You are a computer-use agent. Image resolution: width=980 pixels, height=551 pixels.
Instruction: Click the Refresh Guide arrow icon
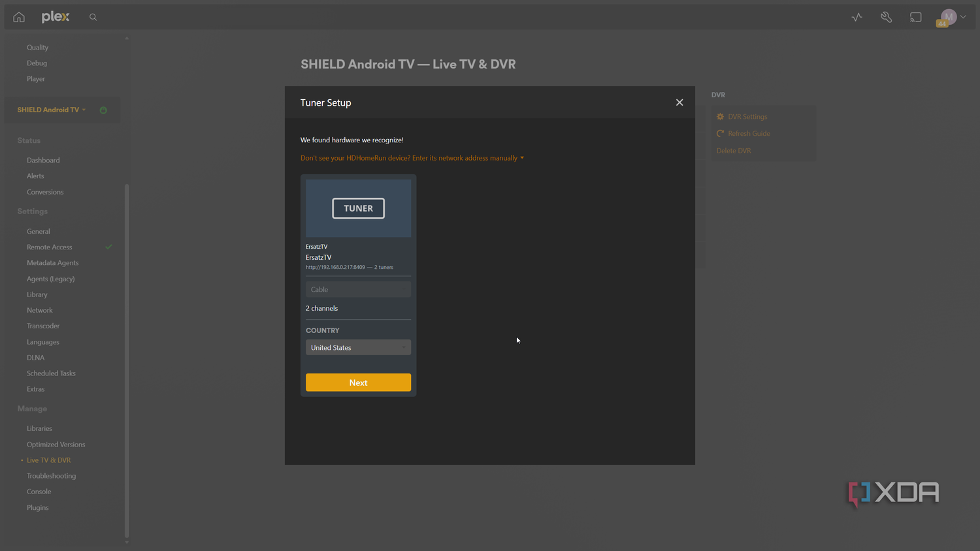point(721,133)
